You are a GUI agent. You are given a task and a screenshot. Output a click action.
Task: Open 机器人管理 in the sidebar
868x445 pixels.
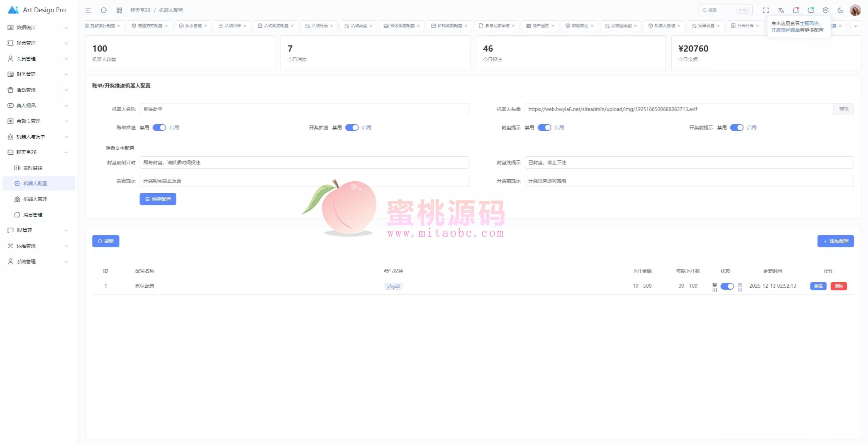tap(35, 199)
